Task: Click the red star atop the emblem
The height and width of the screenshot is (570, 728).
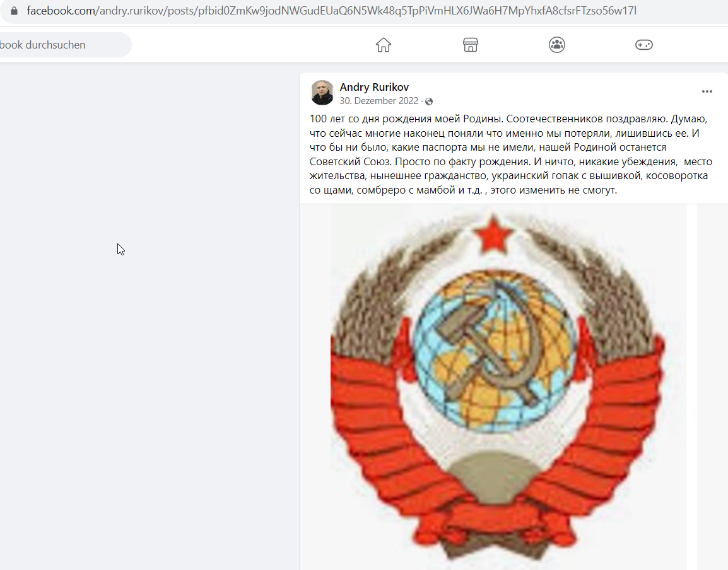Action: point(493,233)
